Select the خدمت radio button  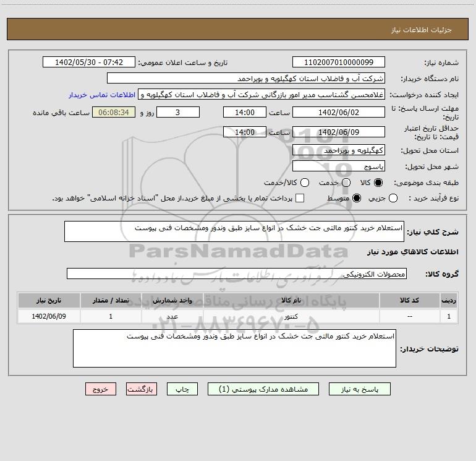346,183
